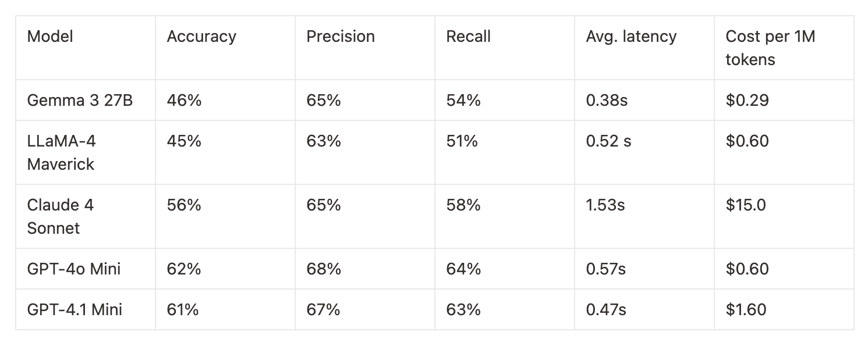The width and height of the screenshot is (868, 346).
Task: Click the GPT-4o Mini model cell
Action: [86, 269]
